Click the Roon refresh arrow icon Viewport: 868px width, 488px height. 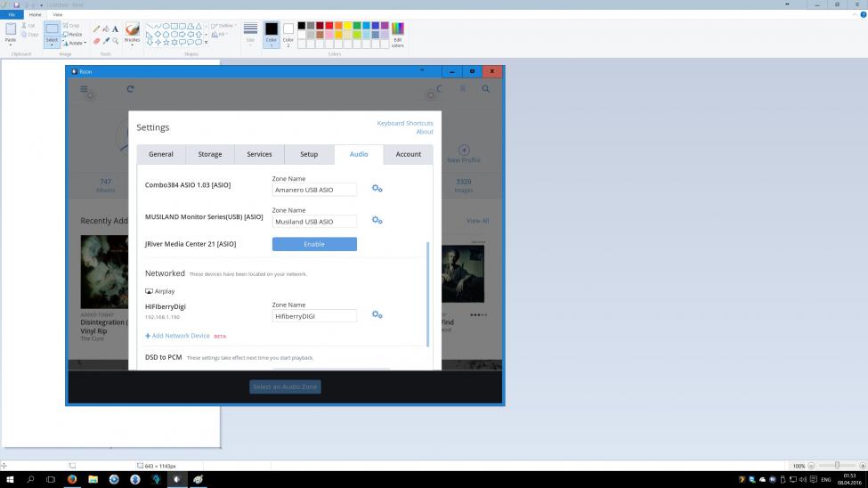coord(130,89)
